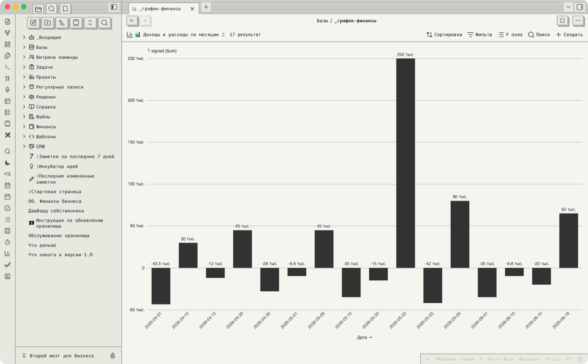
Task: Click the new note icon
Action: coord(33,23)
